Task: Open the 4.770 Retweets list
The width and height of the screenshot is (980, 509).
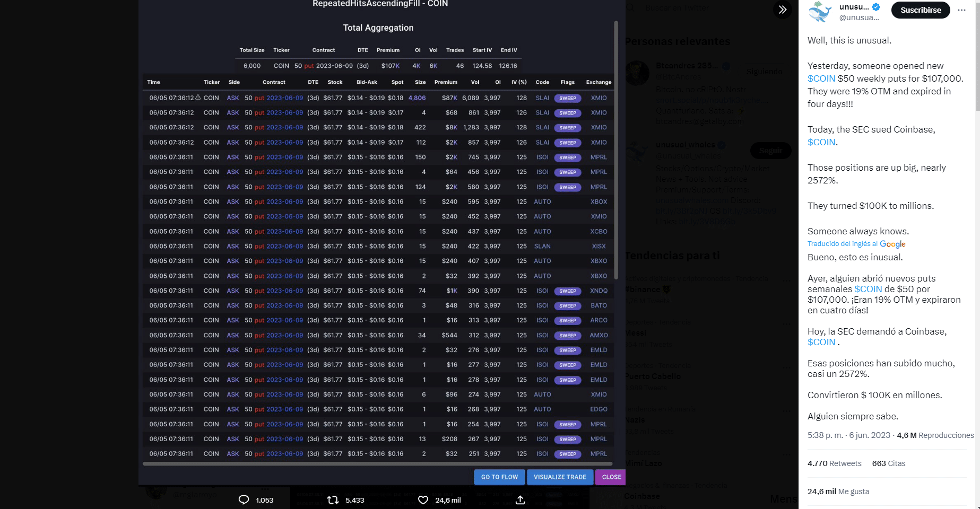Action: pos(835,463)
